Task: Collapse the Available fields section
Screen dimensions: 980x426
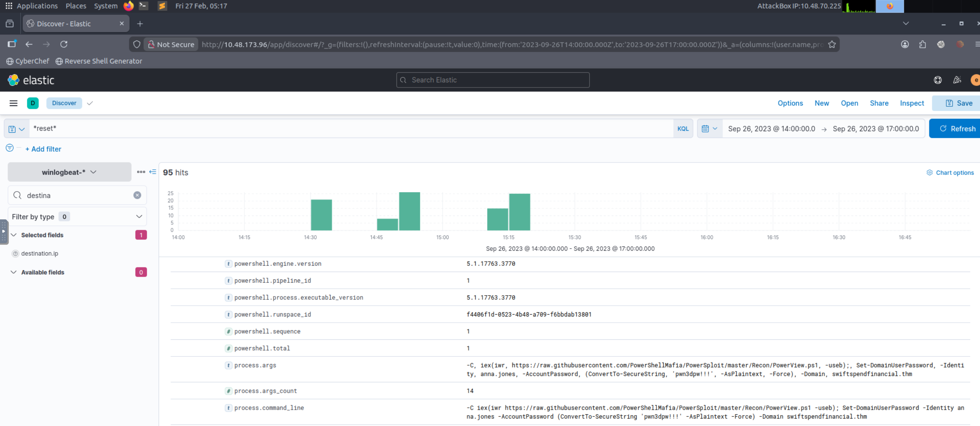Action: (x=14, y=272)
